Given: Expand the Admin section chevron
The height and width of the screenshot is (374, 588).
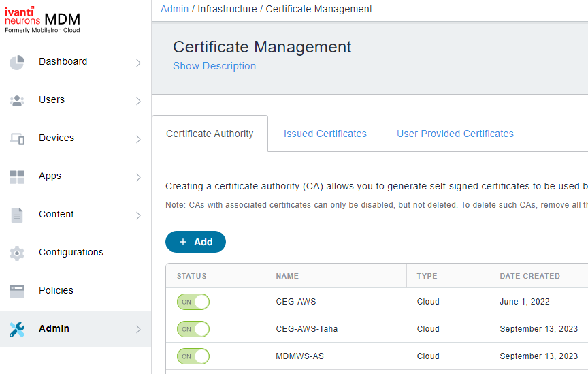Looking at the screenshot, I should coord(138,330).
